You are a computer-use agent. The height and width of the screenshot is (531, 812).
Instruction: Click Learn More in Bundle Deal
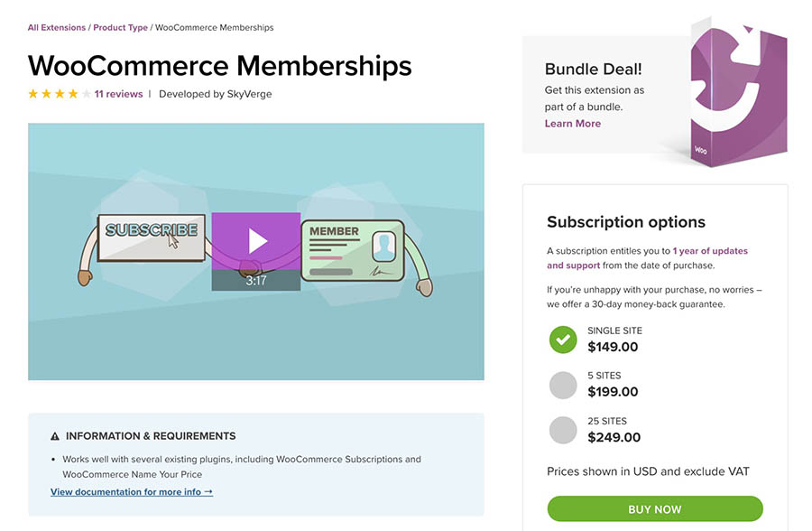tap(572, 124)
